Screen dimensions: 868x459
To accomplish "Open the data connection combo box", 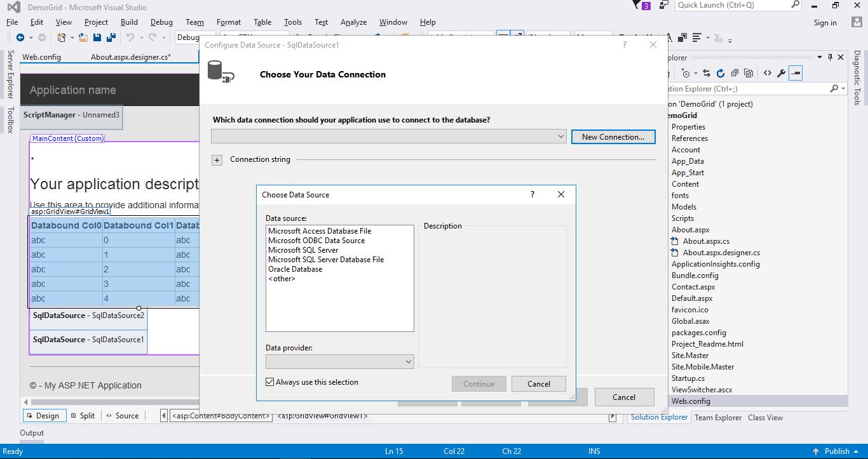I will click(x=388, y=136).
